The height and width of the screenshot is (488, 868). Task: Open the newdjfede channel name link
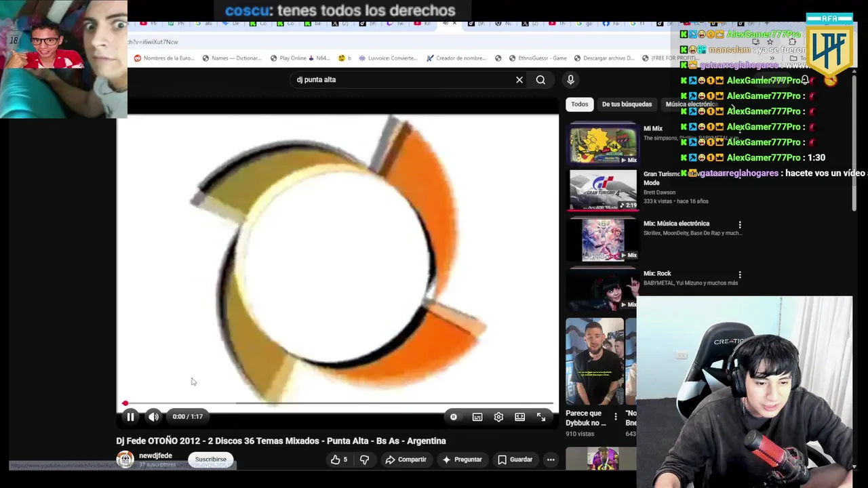155,455
